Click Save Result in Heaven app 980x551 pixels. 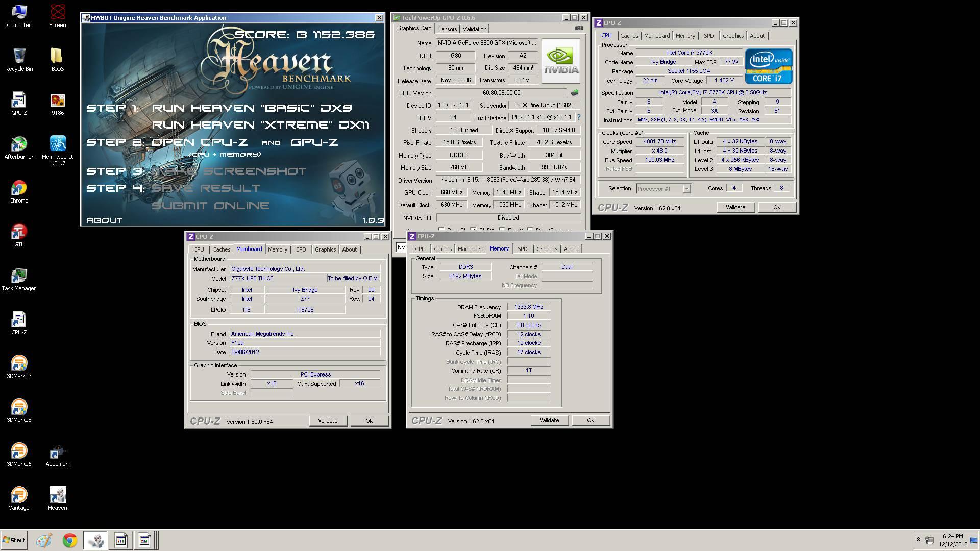click(x=206, y=188)
